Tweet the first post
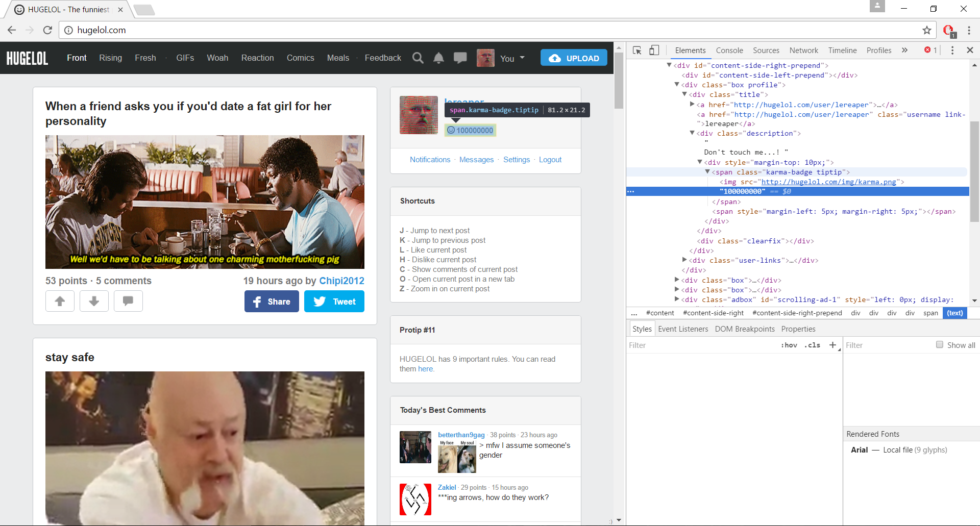980x526 pixels. point(334,302)
